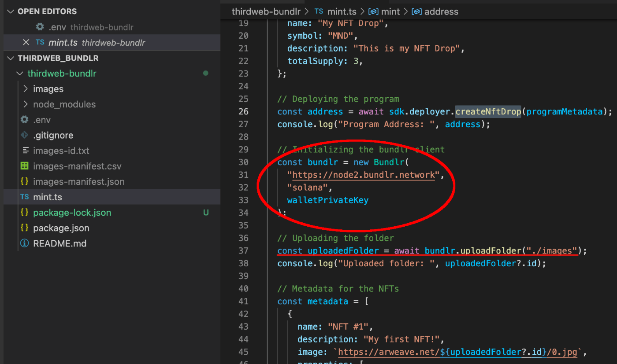Click the TS icon in the breadcrumb
This screenshot has height=364, width=617.
(x=319, y=12)
